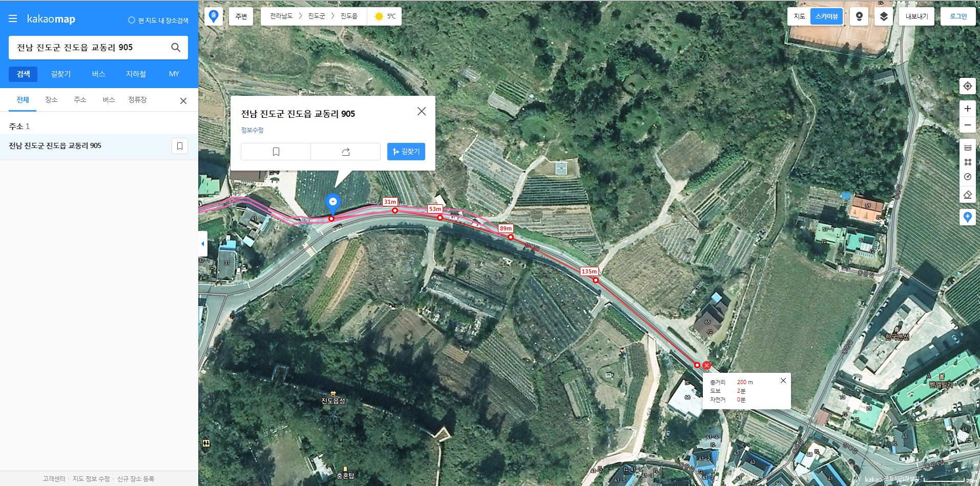Open the hamburger menu beside kakaomap

(13, 19)
